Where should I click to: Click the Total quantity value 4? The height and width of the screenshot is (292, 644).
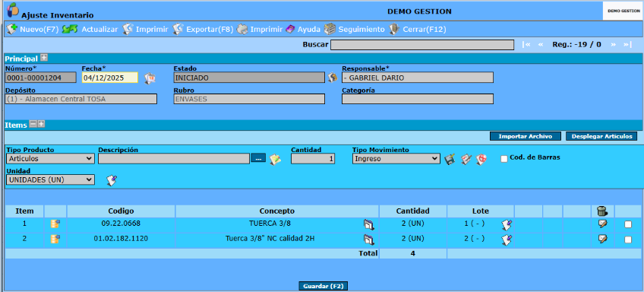click(413, 253)
